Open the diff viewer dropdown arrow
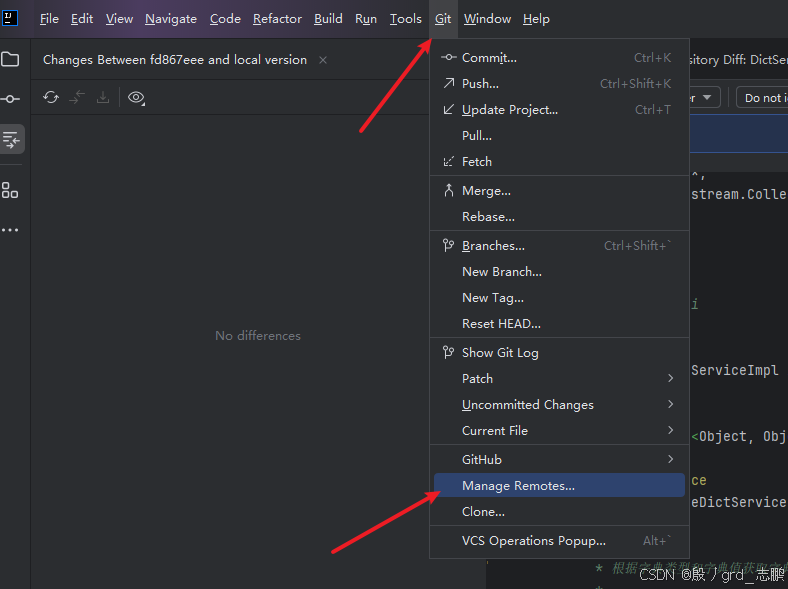Viewport: 788px width, 589px height. click(707, 97)
